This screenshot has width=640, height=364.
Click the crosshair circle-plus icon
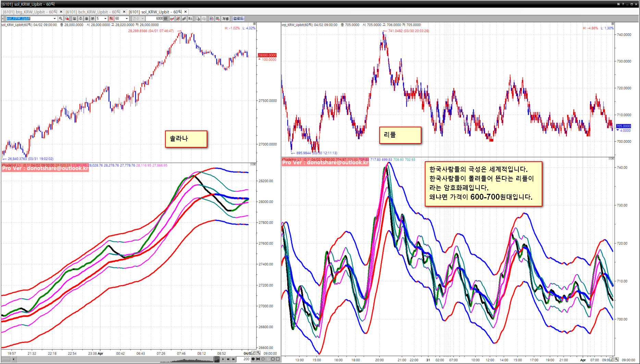point(263,359)
